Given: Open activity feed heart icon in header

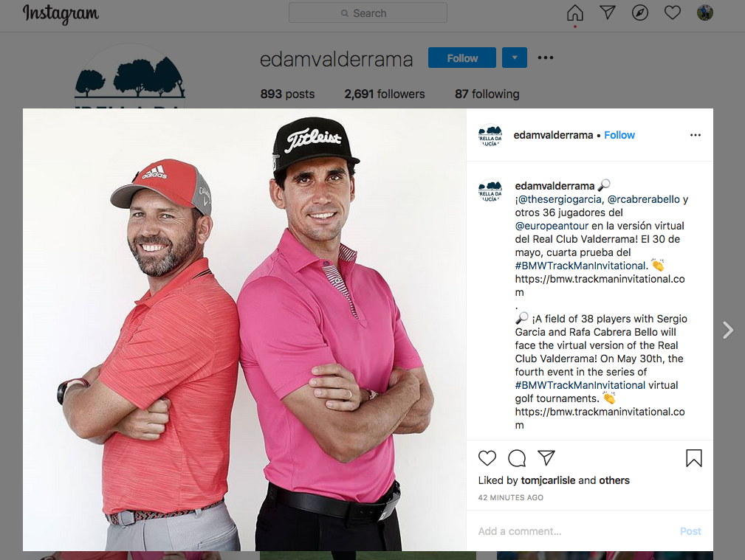Looking at the screenshot, I should coord(673,13).
